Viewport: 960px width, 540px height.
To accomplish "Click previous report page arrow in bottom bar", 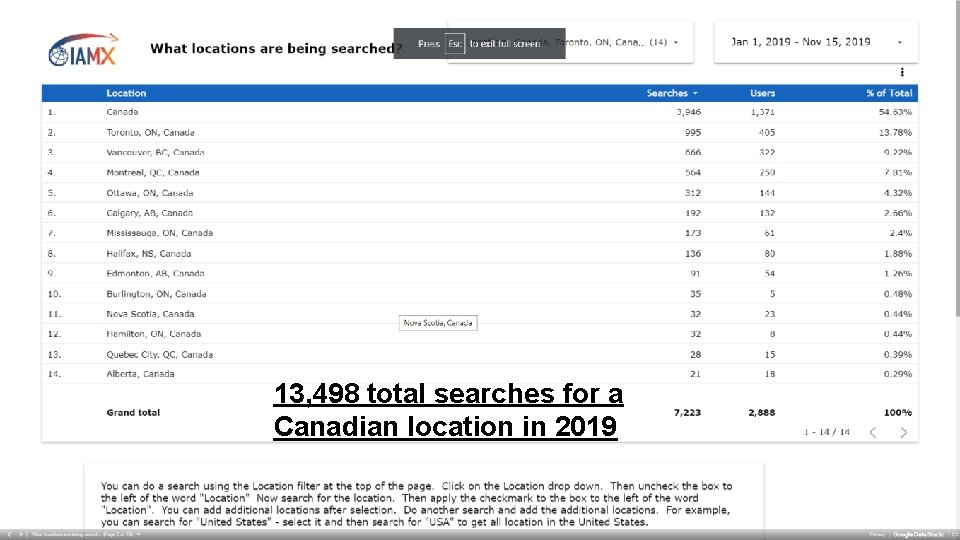I will (x=9, y=534).
